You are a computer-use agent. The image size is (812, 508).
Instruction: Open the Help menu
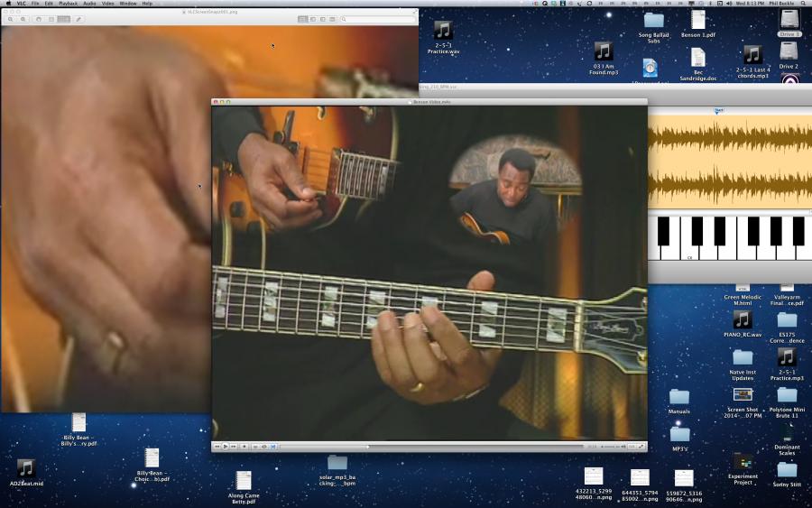(x=147, y=3)
